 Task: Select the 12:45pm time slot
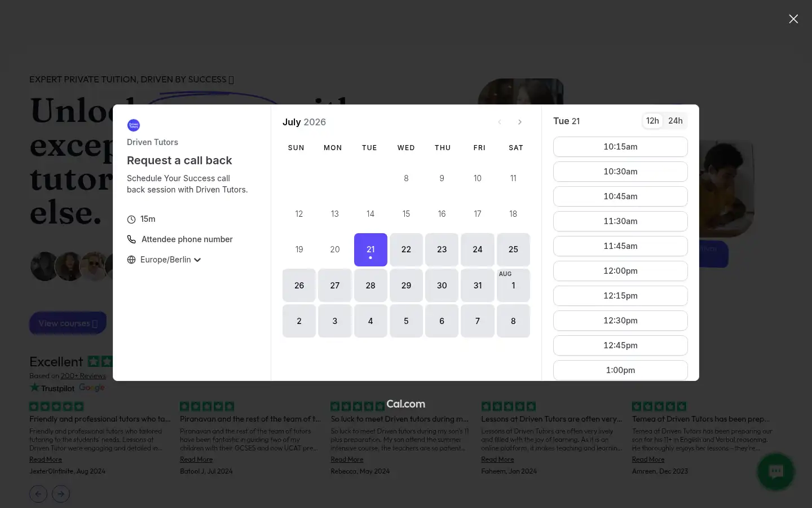[620, 345]
